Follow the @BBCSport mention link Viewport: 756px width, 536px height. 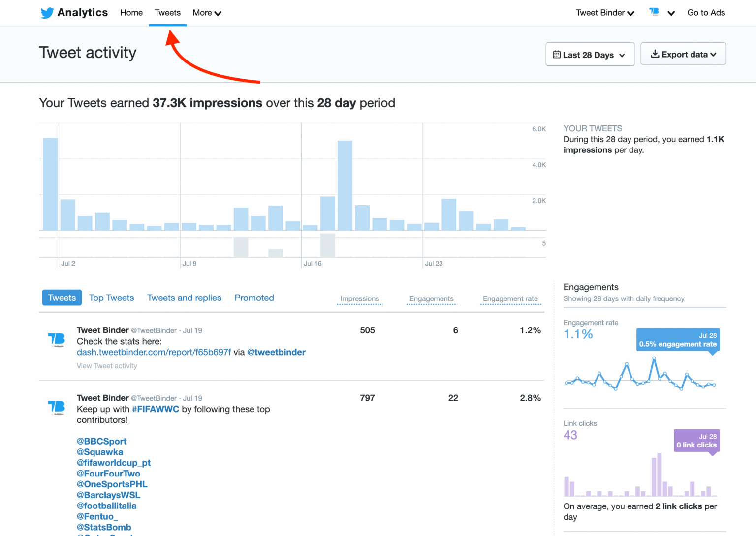101,441
